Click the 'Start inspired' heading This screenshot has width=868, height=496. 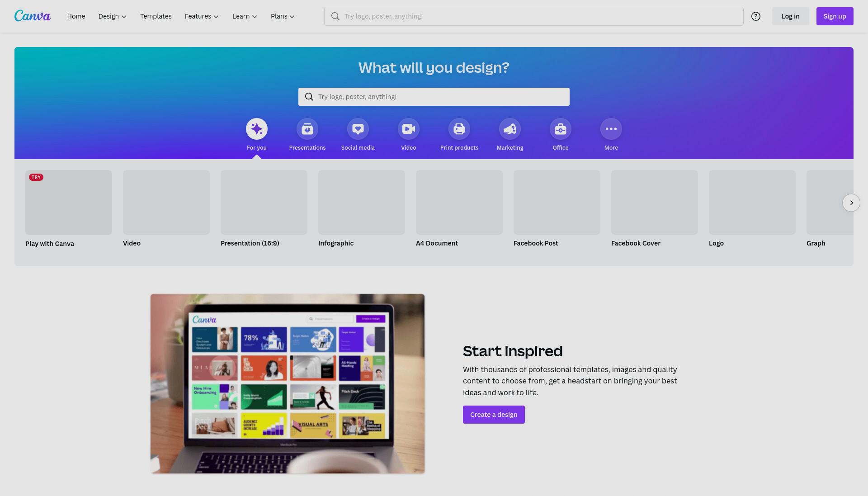pos(513,351)
